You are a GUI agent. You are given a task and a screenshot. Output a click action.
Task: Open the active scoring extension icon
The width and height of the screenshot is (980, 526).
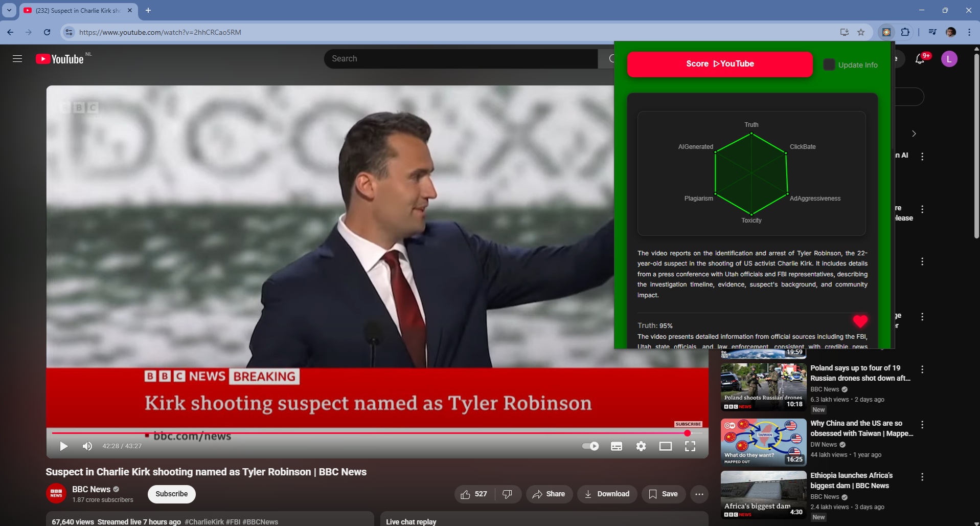coord(886,32)
